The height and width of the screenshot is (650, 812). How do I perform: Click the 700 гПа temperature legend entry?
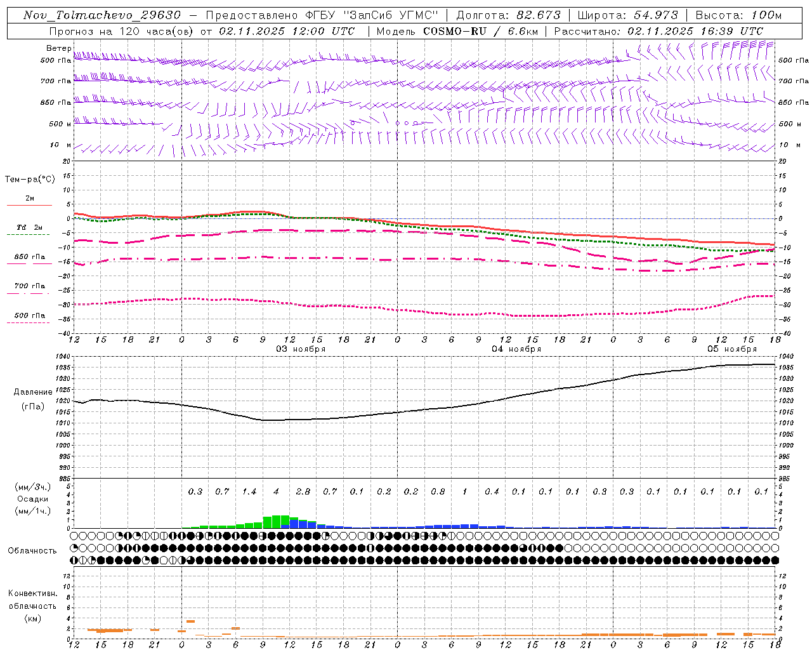30,286
